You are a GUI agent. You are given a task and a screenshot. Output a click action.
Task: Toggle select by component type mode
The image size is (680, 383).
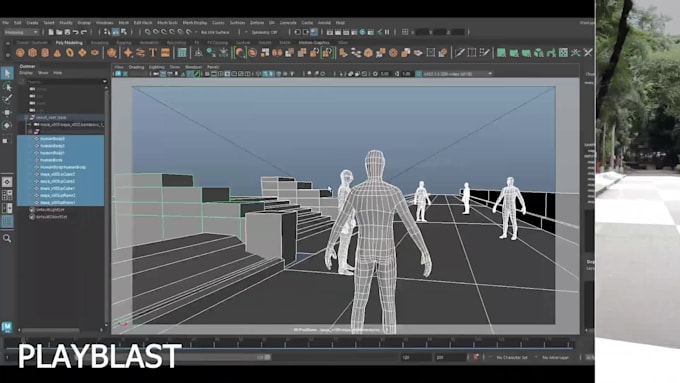pyautogui.click(x=124, y=32)
